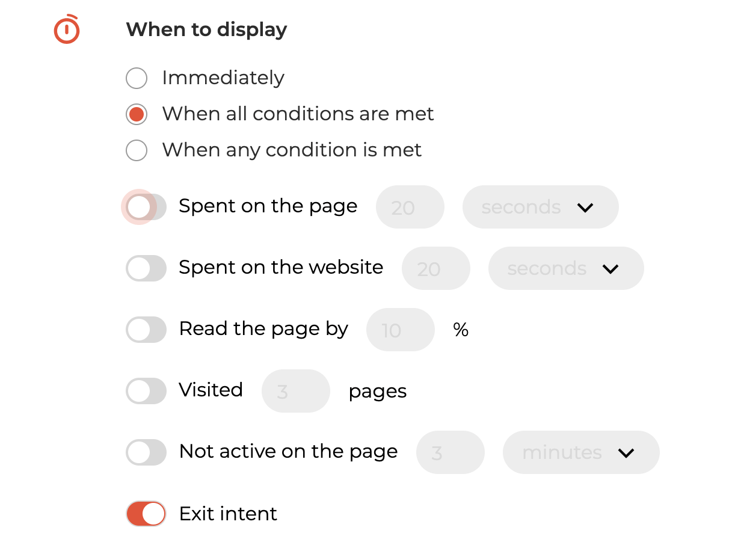Disable the Exit intent toggle
The width and height of the screenshot is (735, 560).
tap(146, 514)
